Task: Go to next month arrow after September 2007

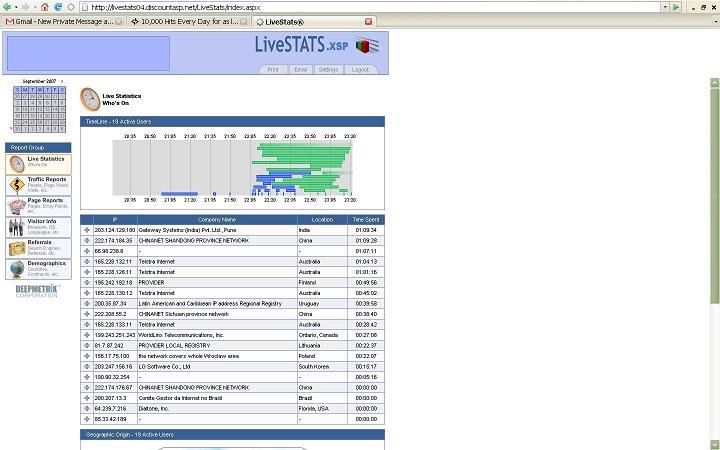Action: 62,81
